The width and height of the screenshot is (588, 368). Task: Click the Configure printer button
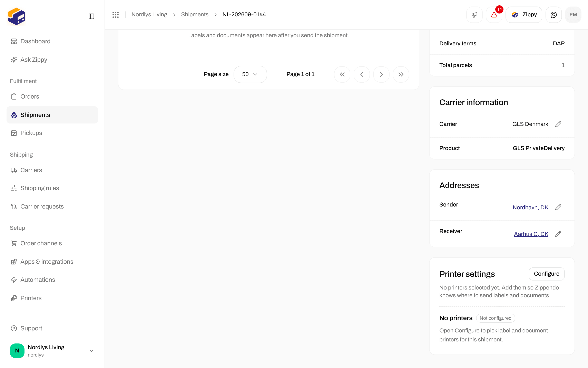(x=546, y=274)
